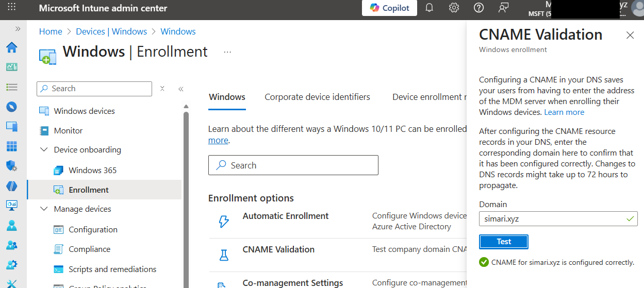This screenshot has height=288, width=644.
Task: Clear the left menu search field
Action: click(x=162, y=89)
